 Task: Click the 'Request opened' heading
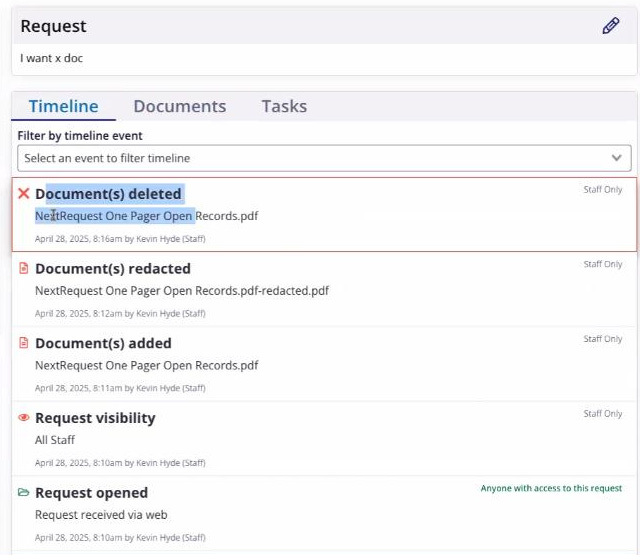click(91, 493)
